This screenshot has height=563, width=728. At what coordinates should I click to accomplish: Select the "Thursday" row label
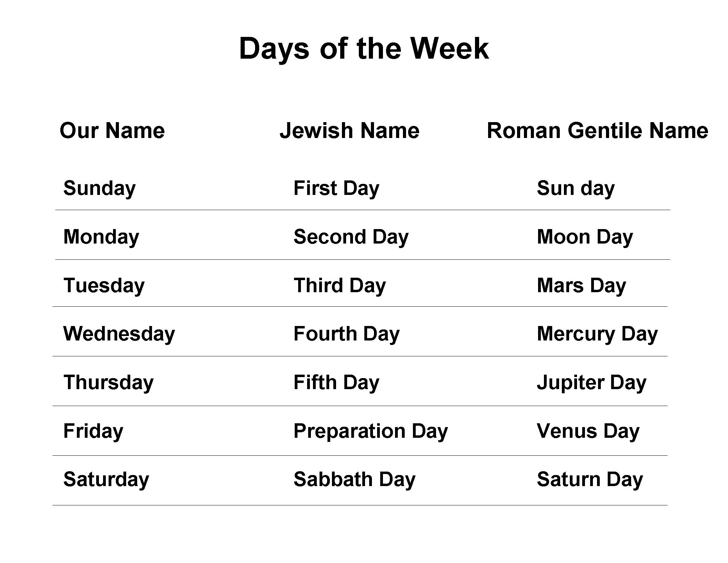(x=108, y=383)
